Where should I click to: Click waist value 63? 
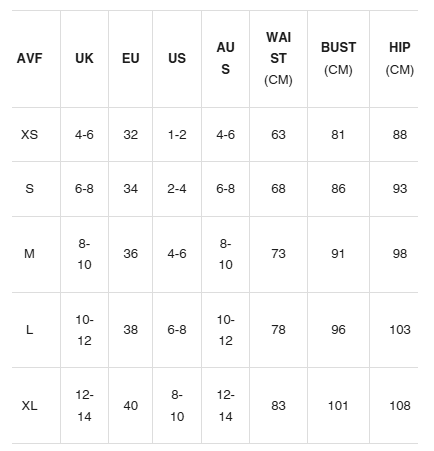(278, 135)
